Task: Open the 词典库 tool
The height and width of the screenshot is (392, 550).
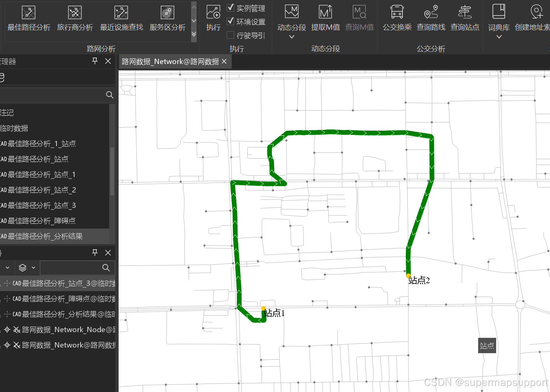Action: [499, 18]
